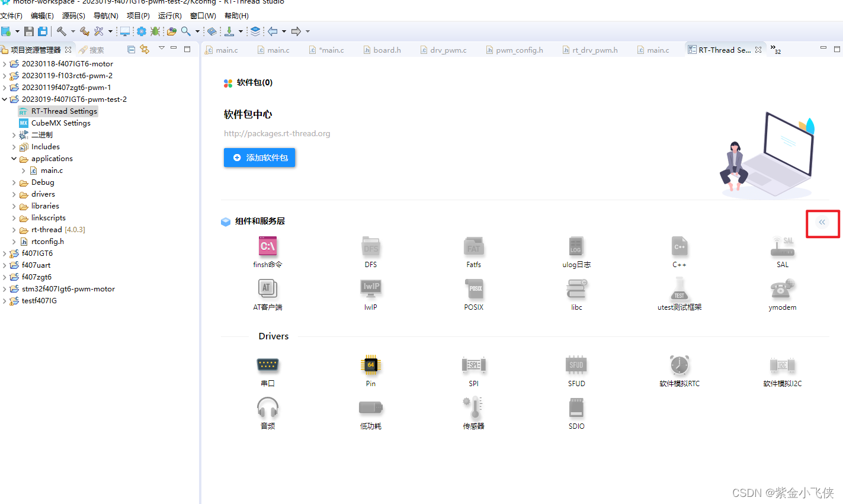Click the debug bug icon
Viewport: 843px width, 504px height.
(155, 31)
